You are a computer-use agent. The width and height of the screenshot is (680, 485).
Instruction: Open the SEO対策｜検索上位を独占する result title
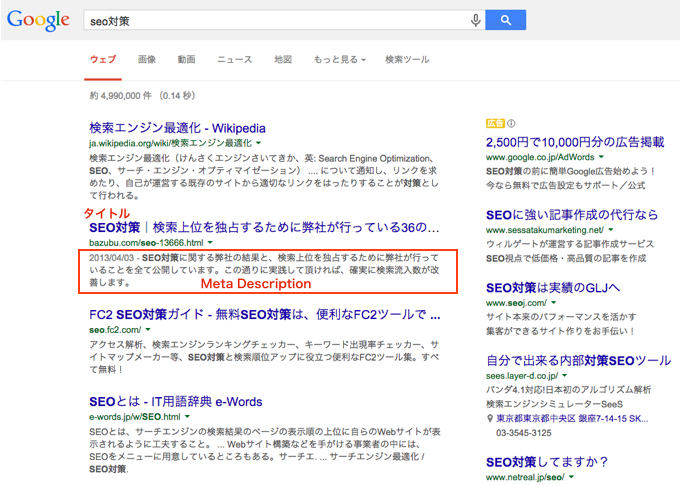click(264, 227)
